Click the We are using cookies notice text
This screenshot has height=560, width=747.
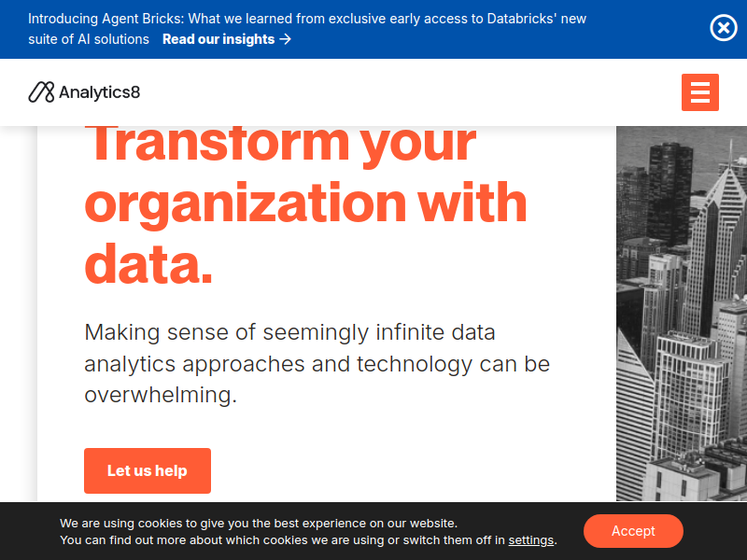pos(308,531)
